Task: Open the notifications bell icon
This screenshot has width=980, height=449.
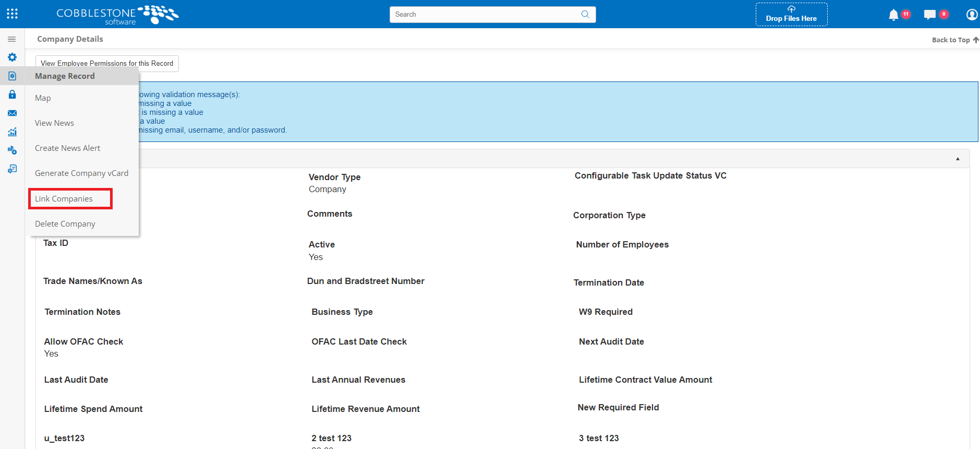Action: [x=893, y=15]
